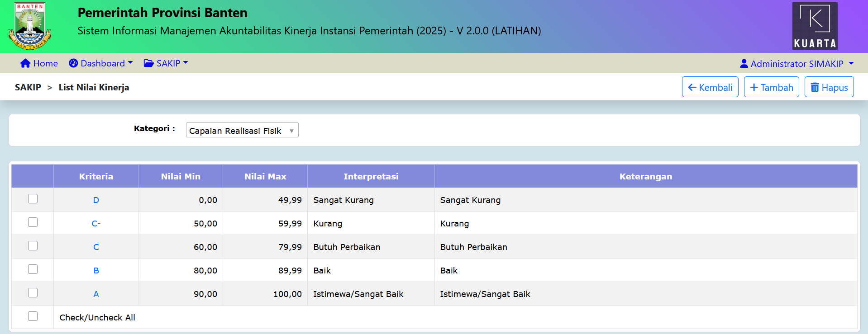This screenshot has height=334, width=868.
Task: Open the D criteria link
Action: (x=96, y=200)
